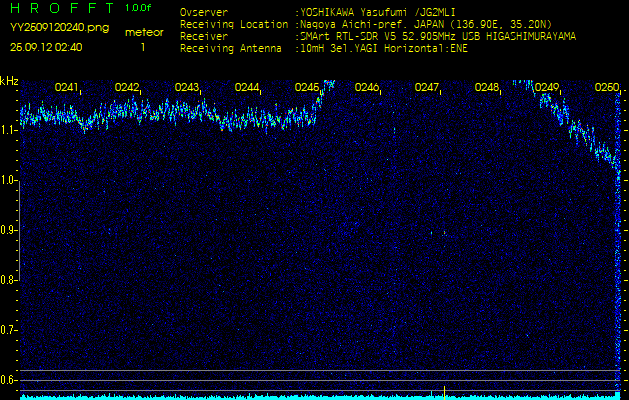Click the meteor count number 1

pos(142,47)
